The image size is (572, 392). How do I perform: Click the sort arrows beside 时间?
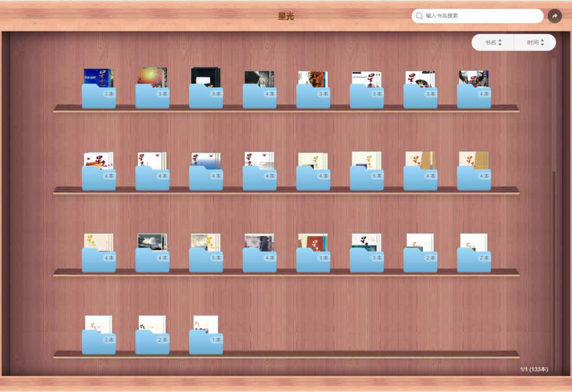point(542,42)
